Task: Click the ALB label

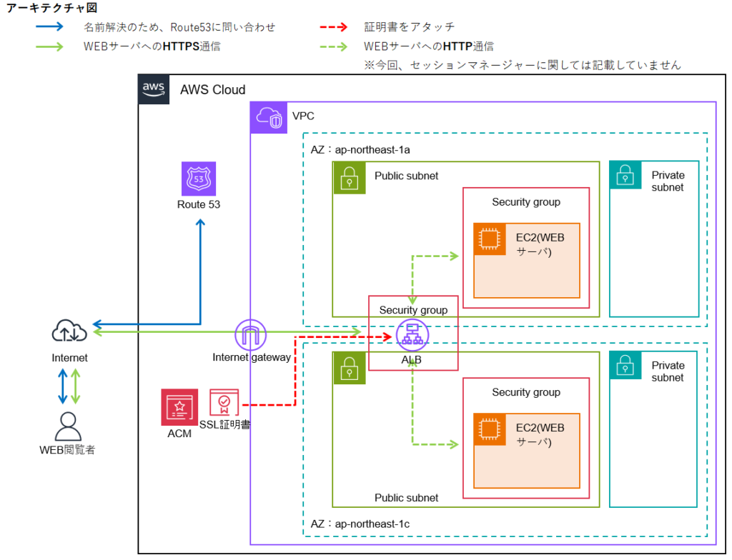Action: [411, 360]
